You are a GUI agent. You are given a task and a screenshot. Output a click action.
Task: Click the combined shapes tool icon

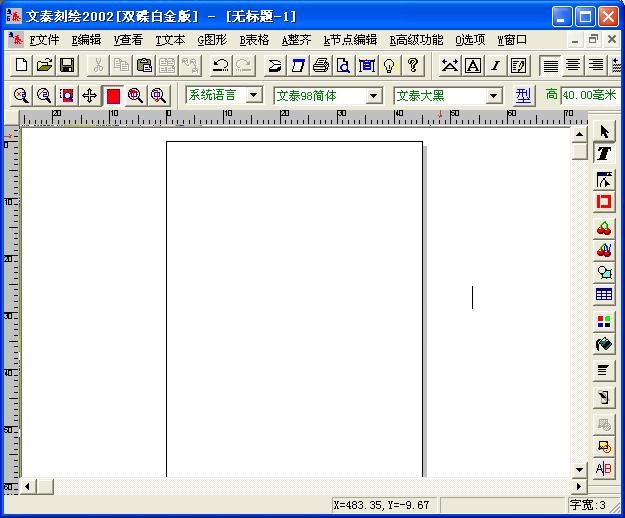click(x=604, y=273)
